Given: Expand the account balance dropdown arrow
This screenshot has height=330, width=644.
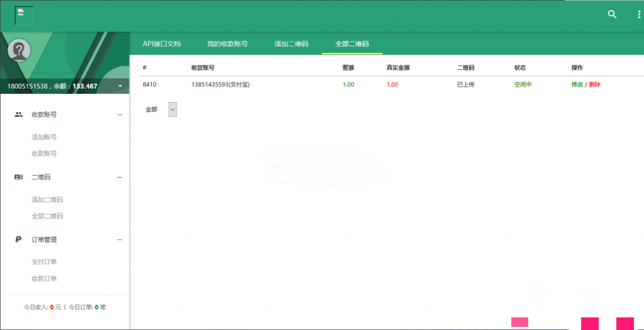Looking at the screenshot, I should point(119,86).
